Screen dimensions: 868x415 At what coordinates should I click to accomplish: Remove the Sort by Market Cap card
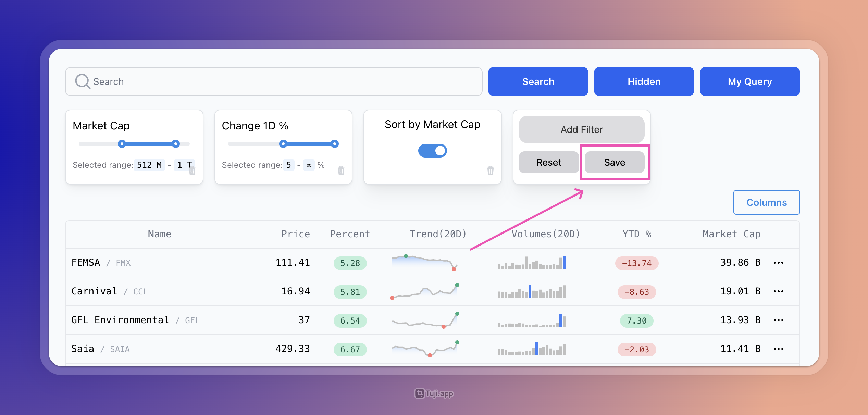(x=491, y=171)
